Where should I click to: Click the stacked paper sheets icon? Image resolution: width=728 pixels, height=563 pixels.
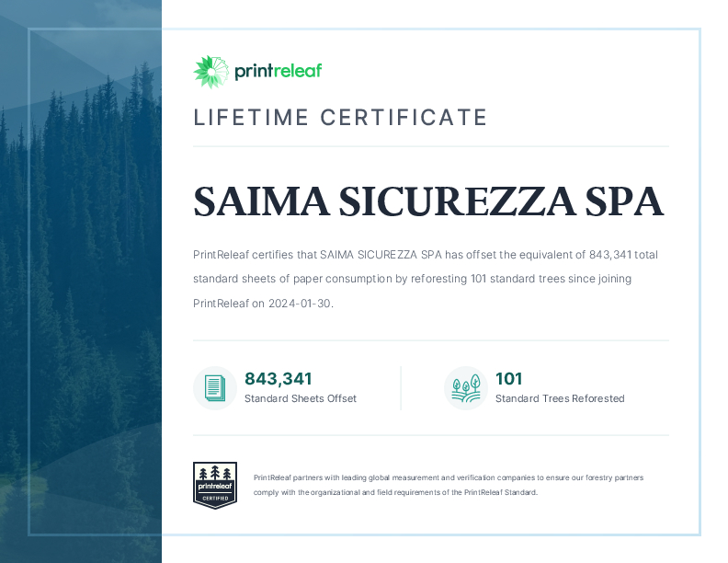pos(214,387)
